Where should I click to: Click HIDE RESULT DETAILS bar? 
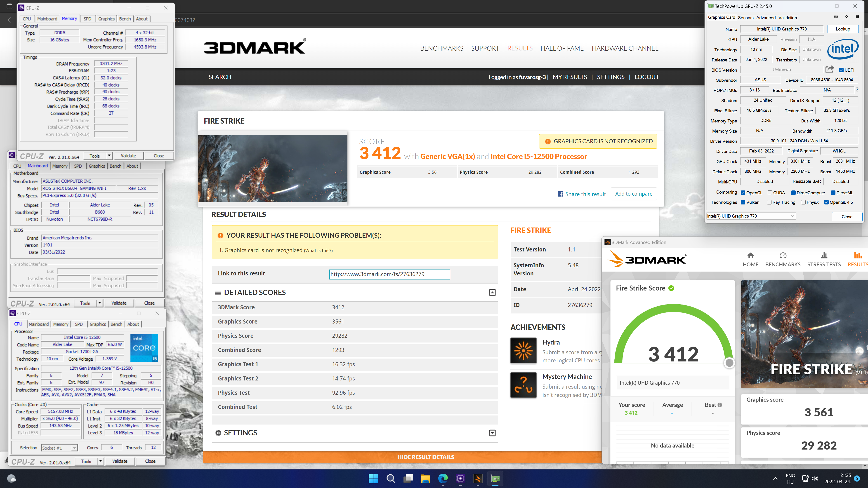pyautogui.click(x=426, y=457)
